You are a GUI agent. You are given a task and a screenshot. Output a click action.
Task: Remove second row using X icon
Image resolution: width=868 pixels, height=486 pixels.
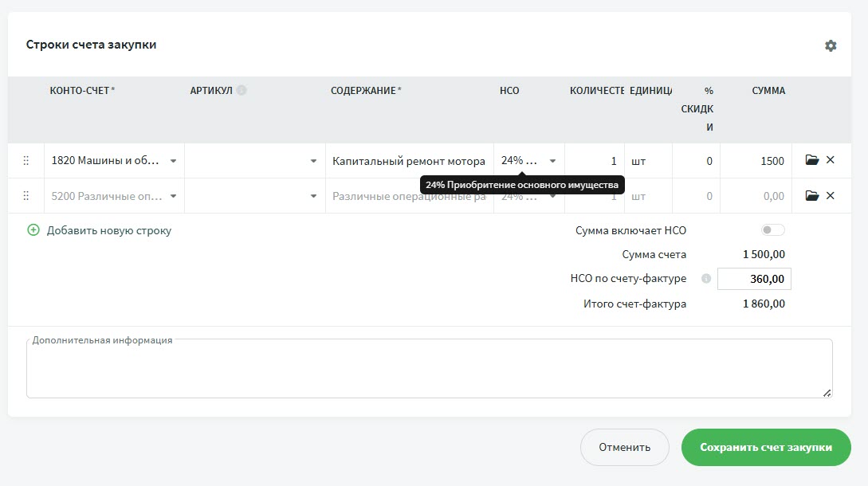coord(831,196)
